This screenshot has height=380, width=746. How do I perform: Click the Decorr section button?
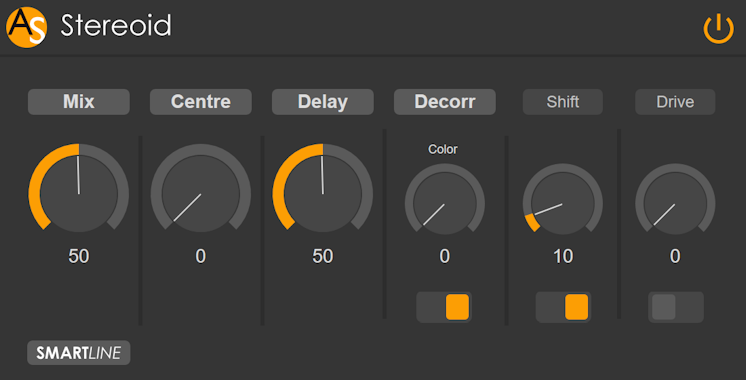coord(445,102)
